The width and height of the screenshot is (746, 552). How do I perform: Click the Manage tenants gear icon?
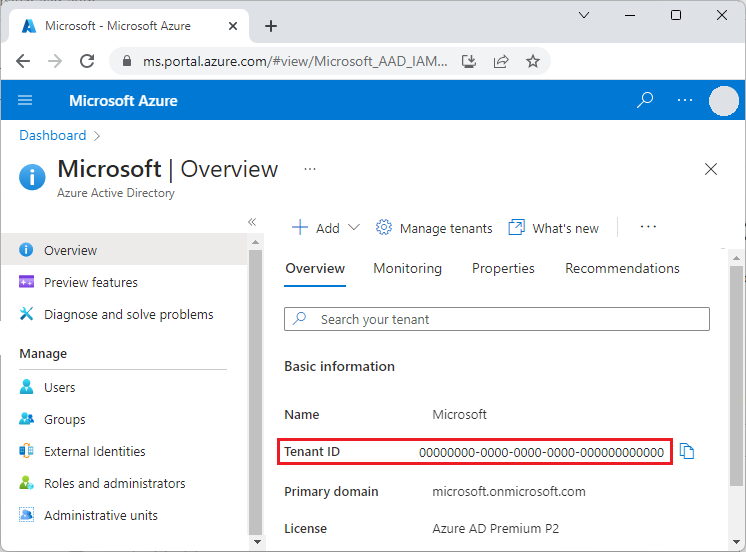(x=384, y=228)
